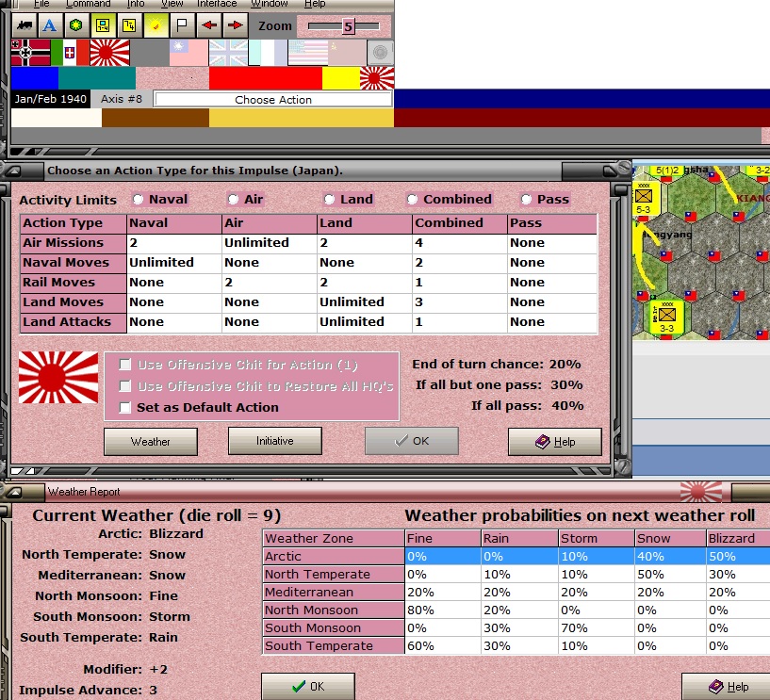Click the locomotive icon in the toolbar
The width and height of the screenshot is (770, 700).
point(25,25)
